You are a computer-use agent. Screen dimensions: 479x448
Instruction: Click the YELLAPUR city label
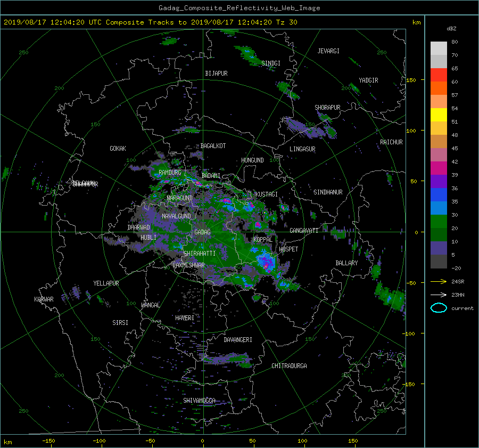[x=106, y=283]
